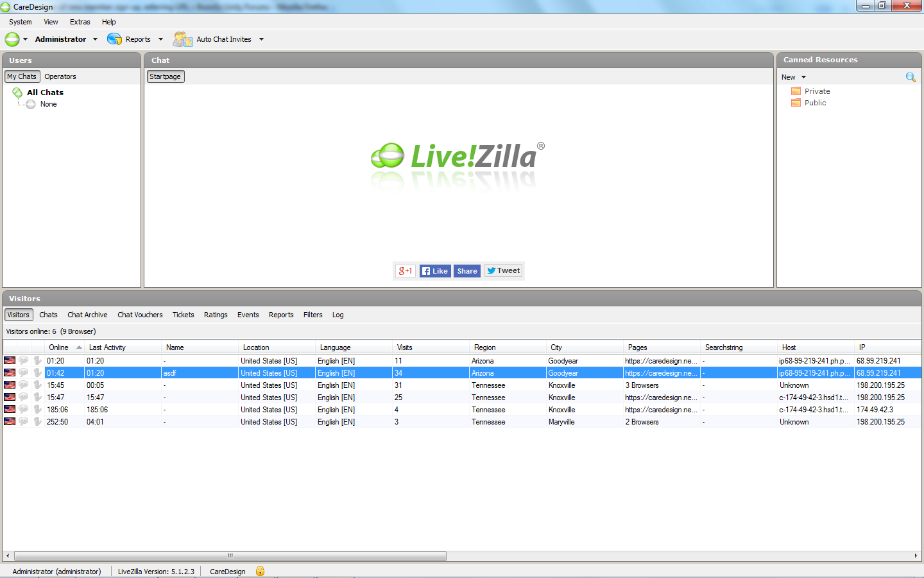This screenshot has height=578, width=924.
Task: Switch to the Chats tab in Visitors panel
Action: pyautogui.click(x=48, y=315)
